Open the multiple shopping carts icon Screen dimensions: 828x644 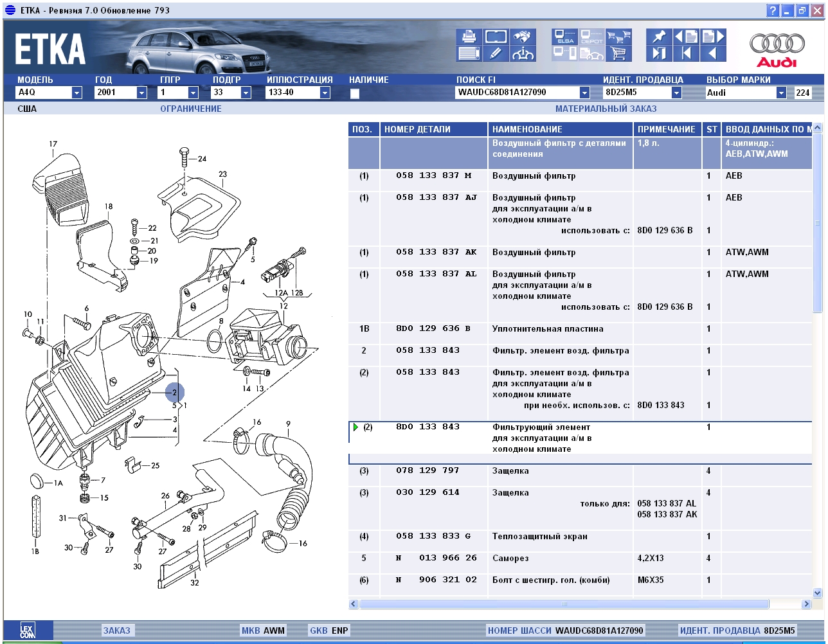pos(618,37)
